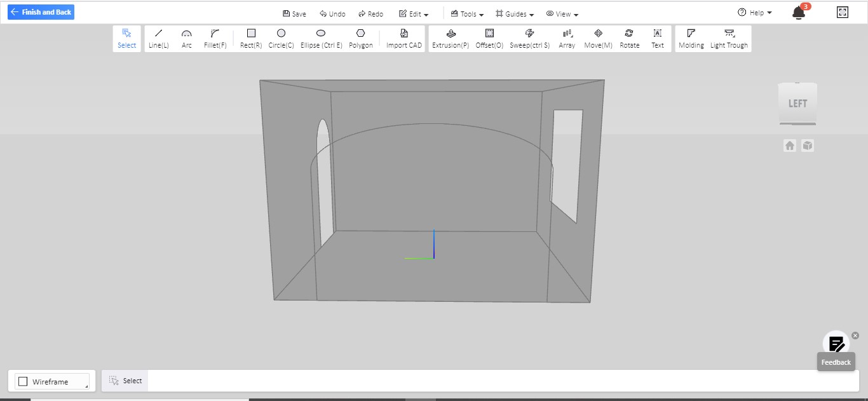Expand the Edit dropdown menu

(414, 14)
